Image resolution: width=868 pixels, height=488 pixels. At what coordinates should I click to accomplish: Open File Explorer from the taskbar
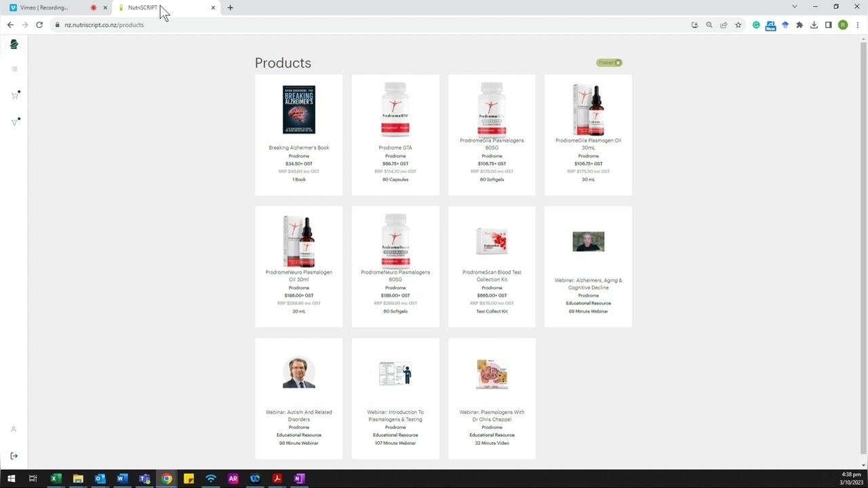[78, 478]
